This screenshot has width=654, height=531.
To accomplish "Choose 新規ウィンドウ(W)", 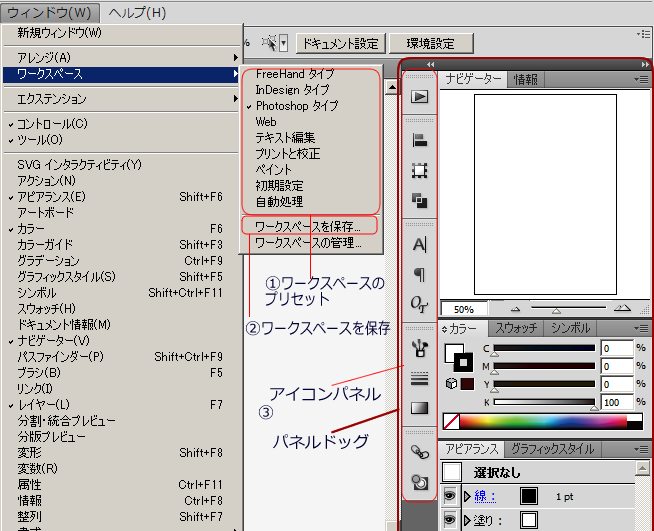I will pos(121,33).
